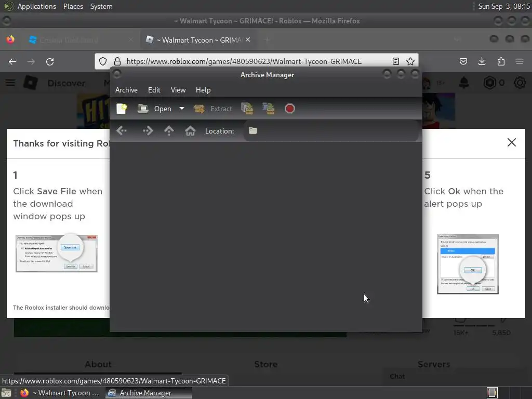
Task: Open the Firefox downloads panel
Action: pos(482,61)
